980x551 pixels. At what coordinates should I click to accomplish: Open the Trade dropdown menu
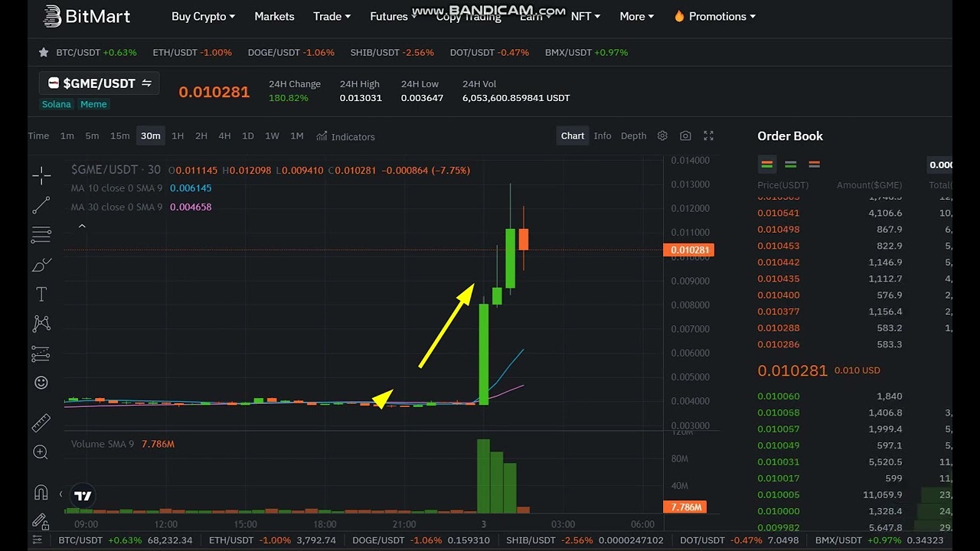[332, 16]
